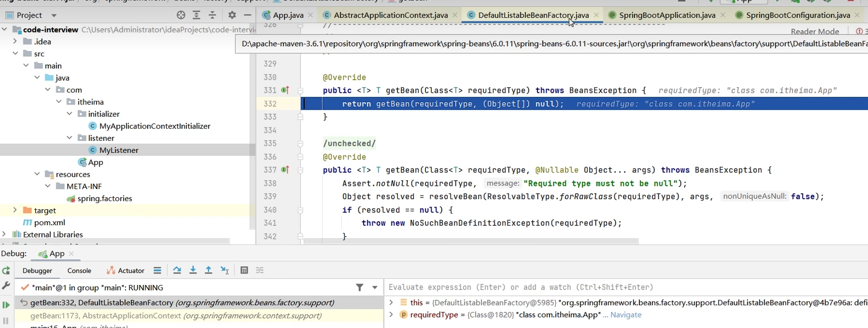Open SpringBootApplication.java editor tab
Image resolution: width=868 pixels, height=328 pixels.
(x=667, y=15)
